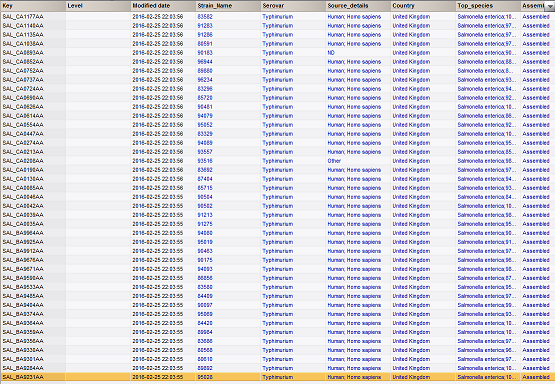Open strain name link 91286

coord(205,35)
